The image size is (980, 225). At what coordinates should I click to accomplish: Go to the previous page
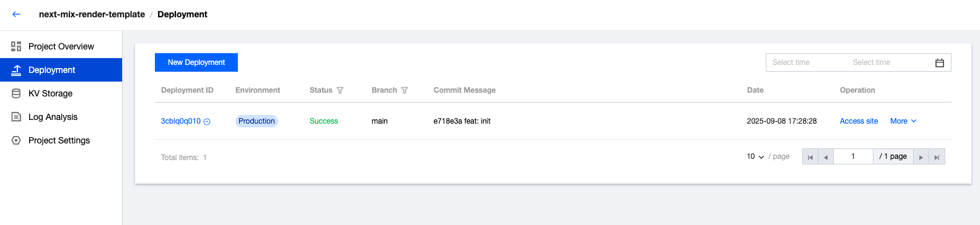(826, 157)
